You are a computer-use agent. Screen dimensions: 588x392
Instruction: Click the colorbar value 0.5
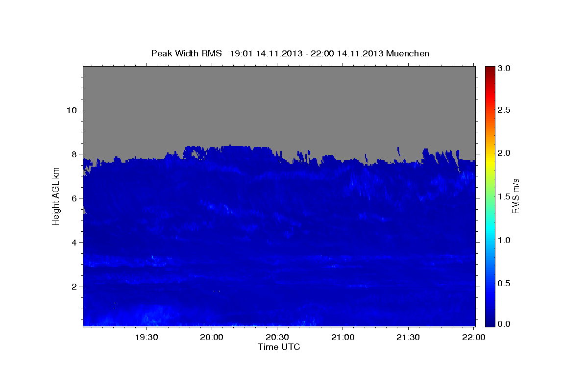504,283
